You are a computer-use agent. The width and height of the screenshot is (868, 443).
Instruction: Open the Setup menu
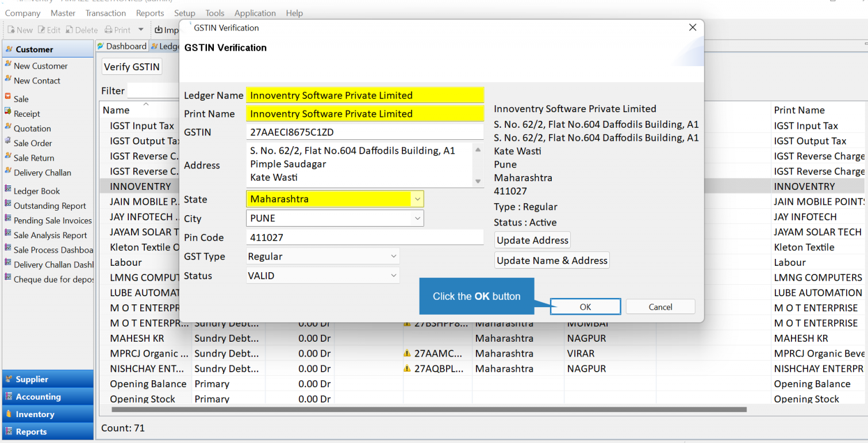pos(185,13)
